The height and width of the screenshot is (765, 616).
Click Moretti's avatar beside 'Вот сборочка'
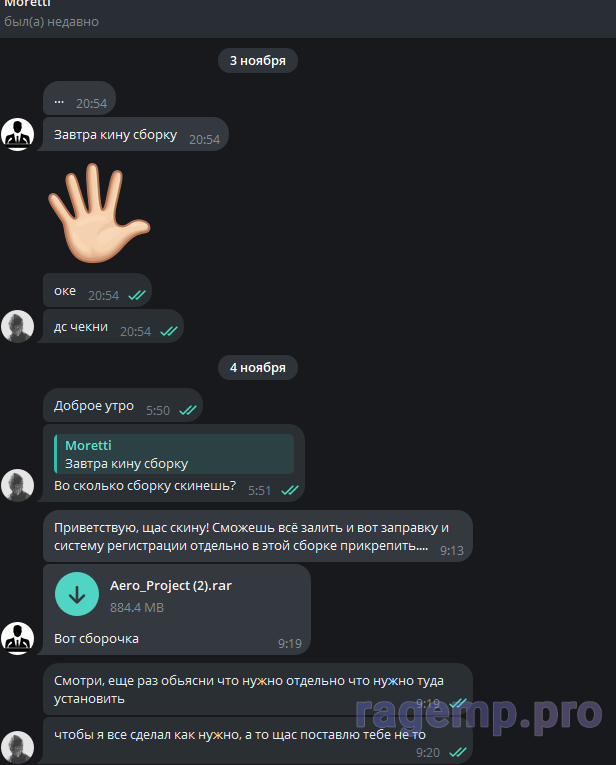18,638
